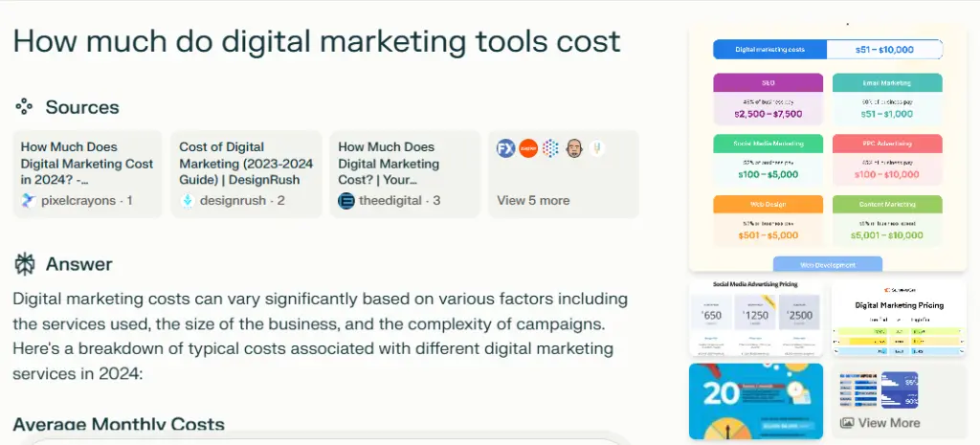Viewport: 980px width, 445px height.
Task: Click the designrush favicon
Action: click(x=188, y=201)
